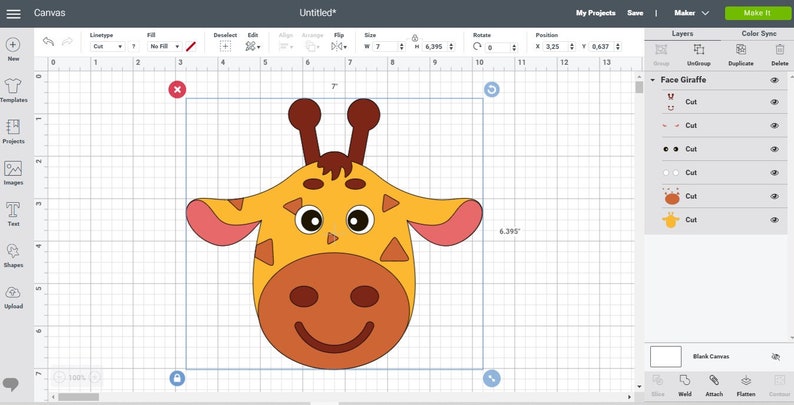The height and width of the screenshot is (405, 794).
Task: Adjust the Y position stepper arrows
Action: click(x=618, y=47)
